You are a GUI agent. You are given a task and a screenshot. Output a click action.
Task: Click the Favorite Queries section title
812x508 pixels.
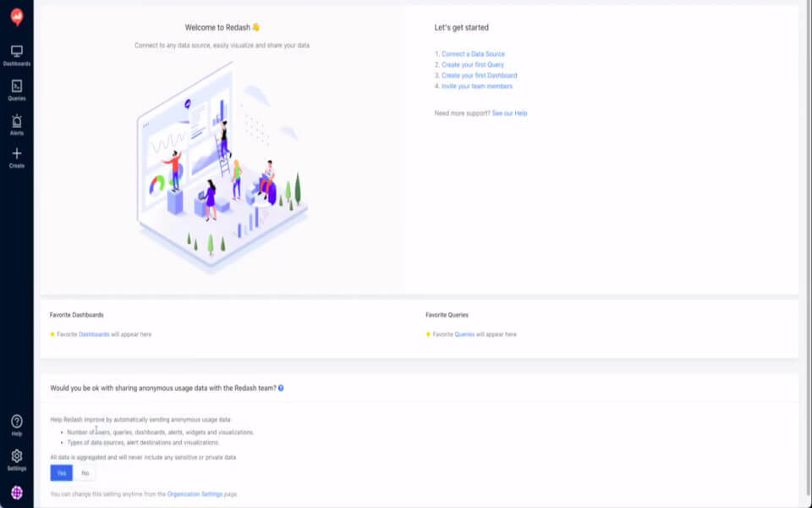point(447,315)
